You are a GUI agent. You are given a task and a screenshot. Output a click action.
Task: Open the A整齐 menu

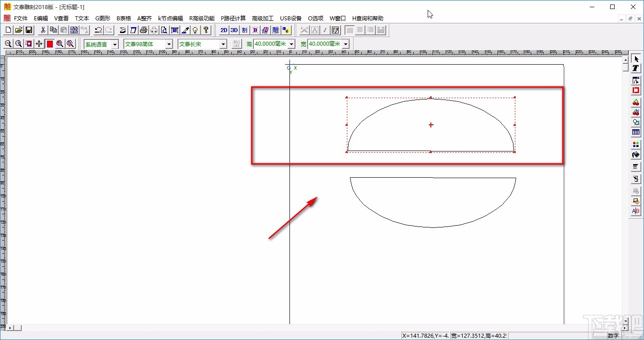click(x=145, y=19)
